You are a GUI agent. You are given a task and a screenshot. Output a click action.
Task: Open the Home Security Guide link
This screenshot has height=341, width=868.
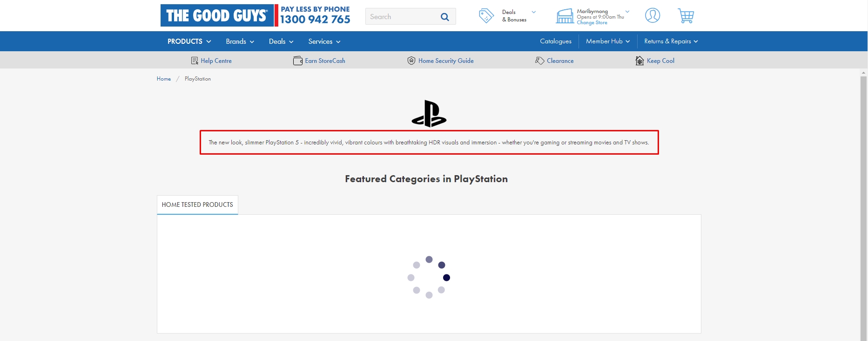coord(446,61)
